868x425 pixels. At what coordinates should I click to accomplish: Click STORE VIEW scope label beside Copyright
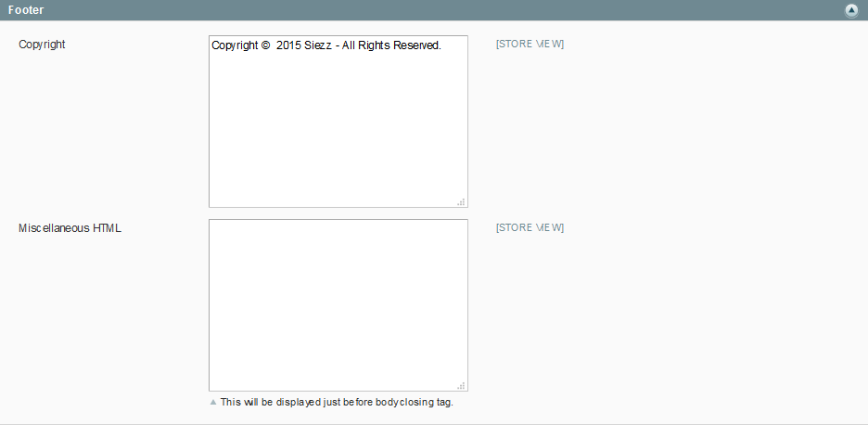coord(530,45)
